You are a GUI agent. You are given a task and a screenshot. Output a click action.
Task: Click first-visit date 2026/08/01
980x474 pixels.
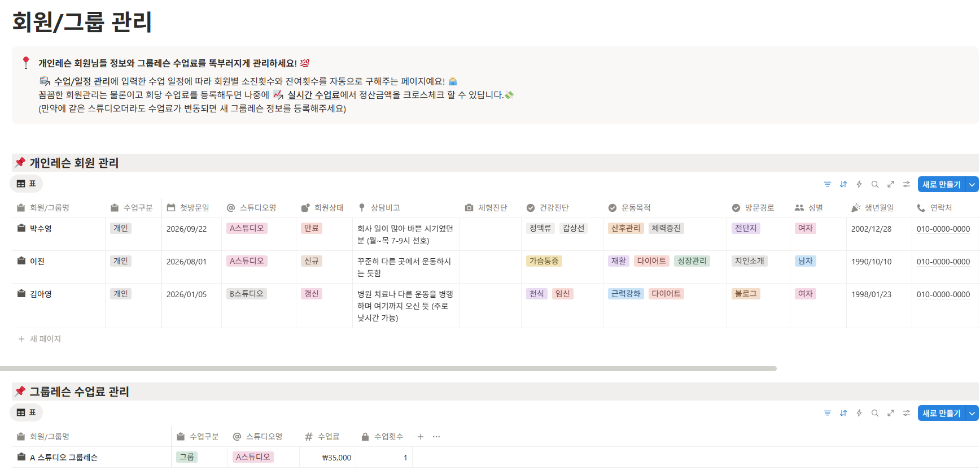coord(187,262)
